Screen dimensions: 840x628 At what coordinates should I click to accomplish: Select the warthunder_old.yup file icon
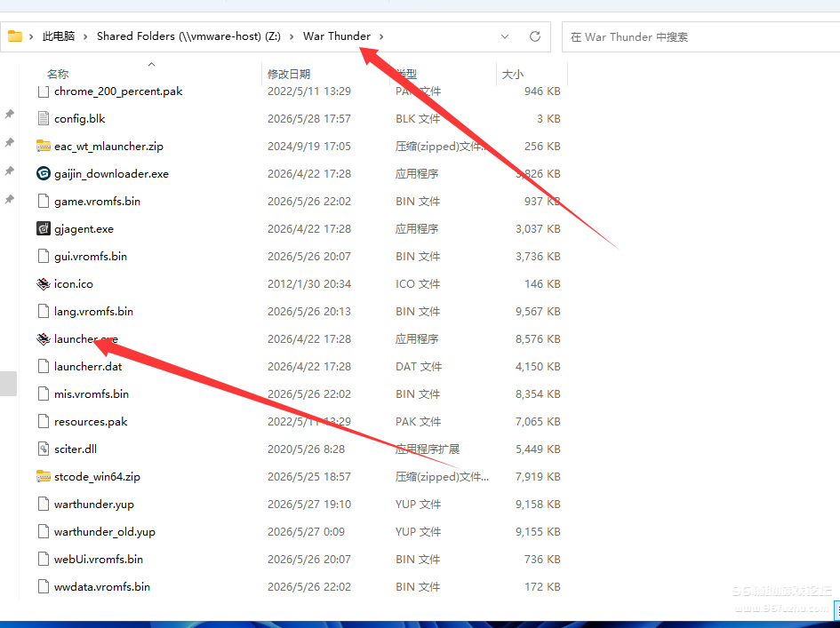tap(44, 532)
